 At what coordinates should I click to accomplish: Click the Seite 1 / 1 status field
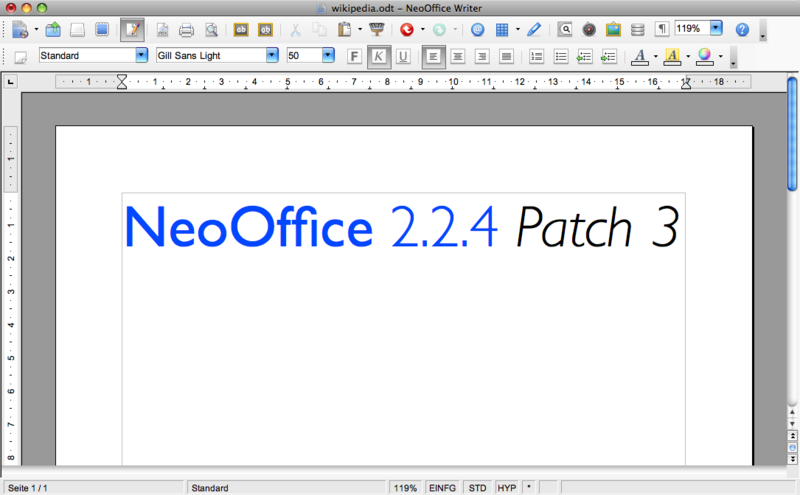point(94,488)
